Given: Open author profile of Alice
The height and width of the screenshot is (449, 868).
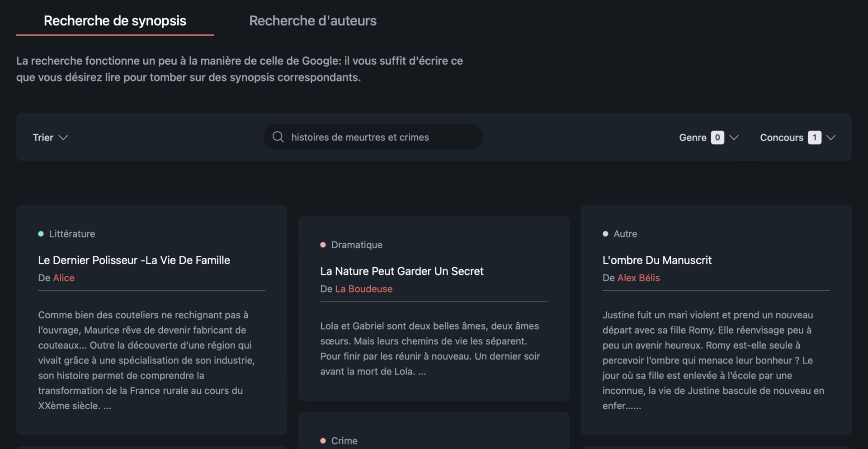Looking at the screenshot, I should (x=65, y=278).
